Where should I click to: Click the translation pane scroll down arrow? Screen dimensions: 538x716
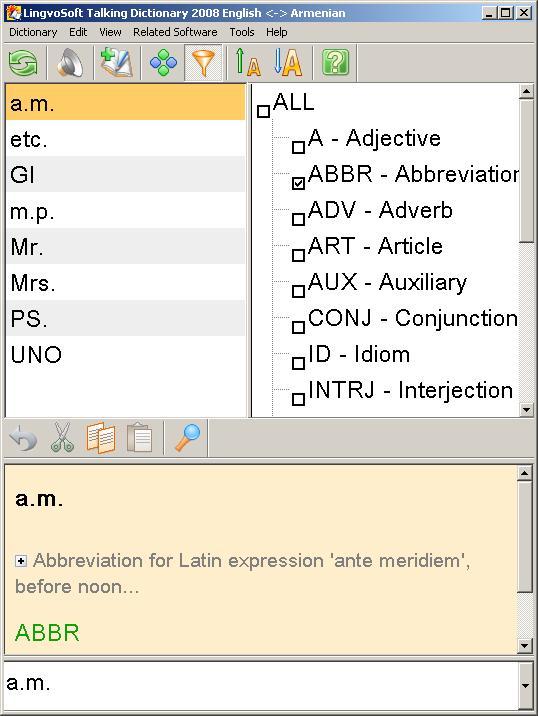click(525, 646)
